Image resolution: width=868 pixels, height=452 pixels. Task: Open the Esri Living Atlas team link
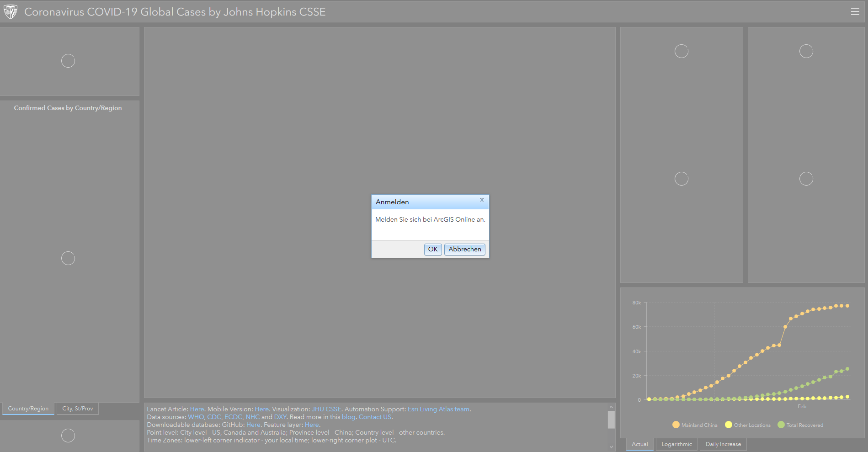438,409
